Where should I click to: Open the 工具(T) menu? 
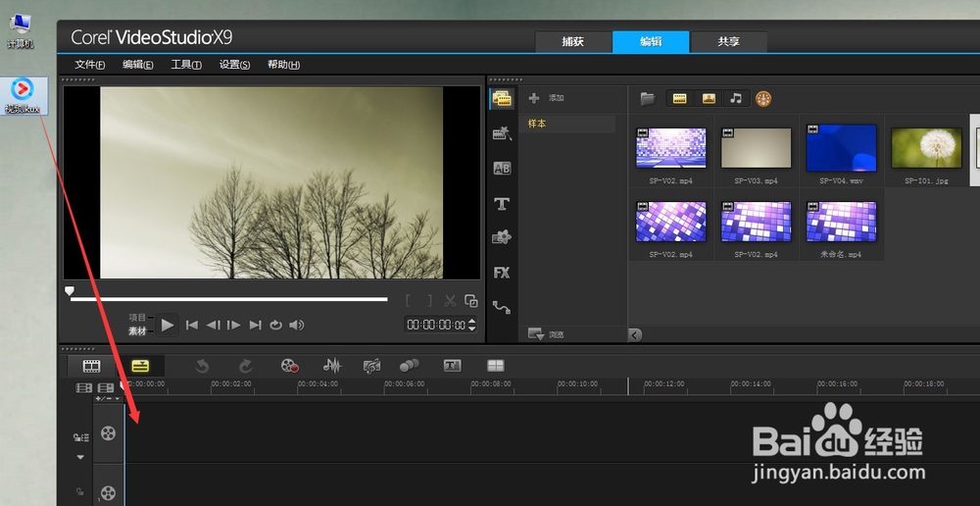[x=186, y=65]
